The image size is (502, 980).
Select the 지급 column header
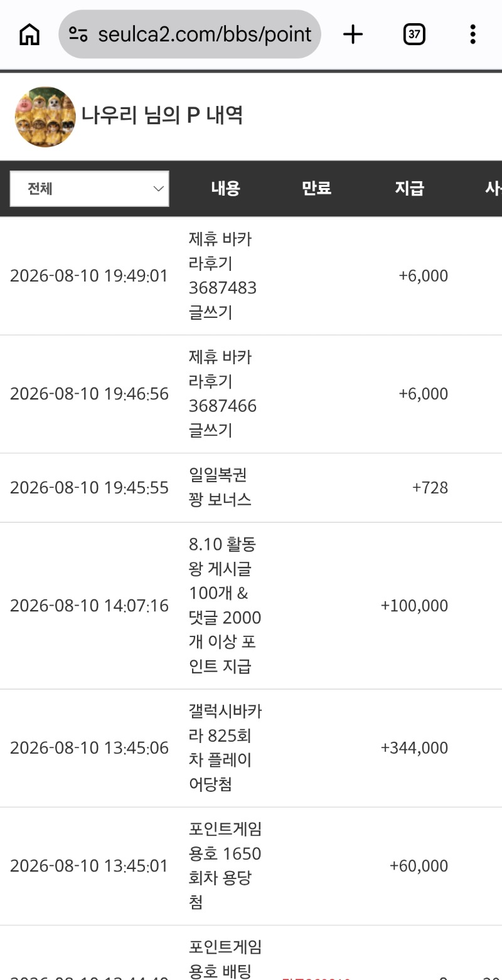(x=410, y=188)
